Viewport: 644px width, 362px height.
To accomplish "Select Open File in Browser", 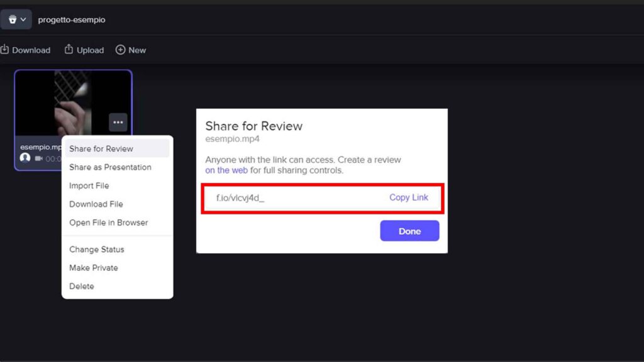I will (x=108, y=222).
